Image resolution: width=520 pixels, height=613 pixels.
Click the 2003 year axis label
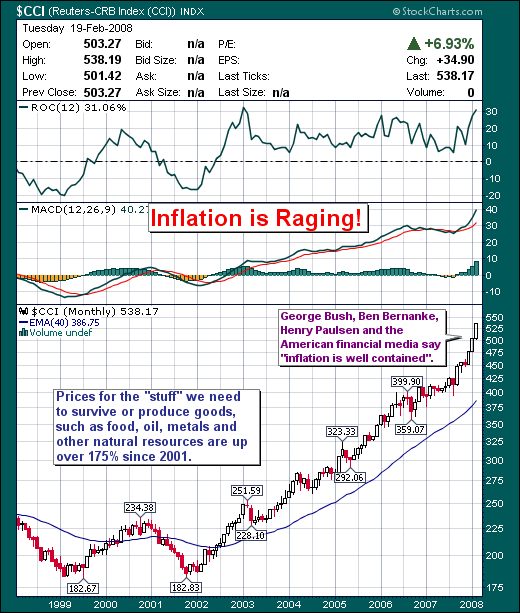(243, 604)
